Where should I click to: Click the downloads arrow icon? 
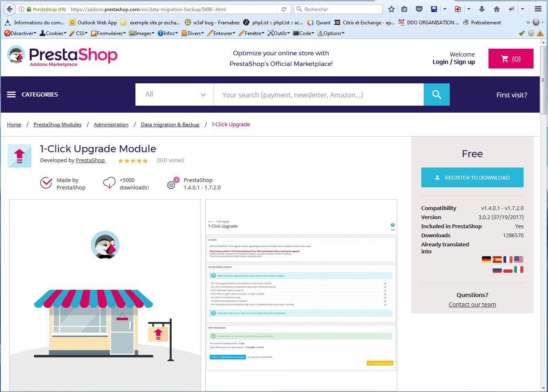[482, 9]
